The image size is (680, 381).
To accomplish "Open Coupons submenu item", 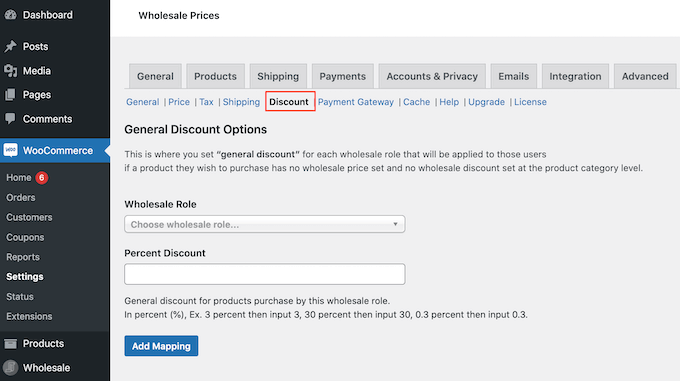I will click(x=25, y=237).
